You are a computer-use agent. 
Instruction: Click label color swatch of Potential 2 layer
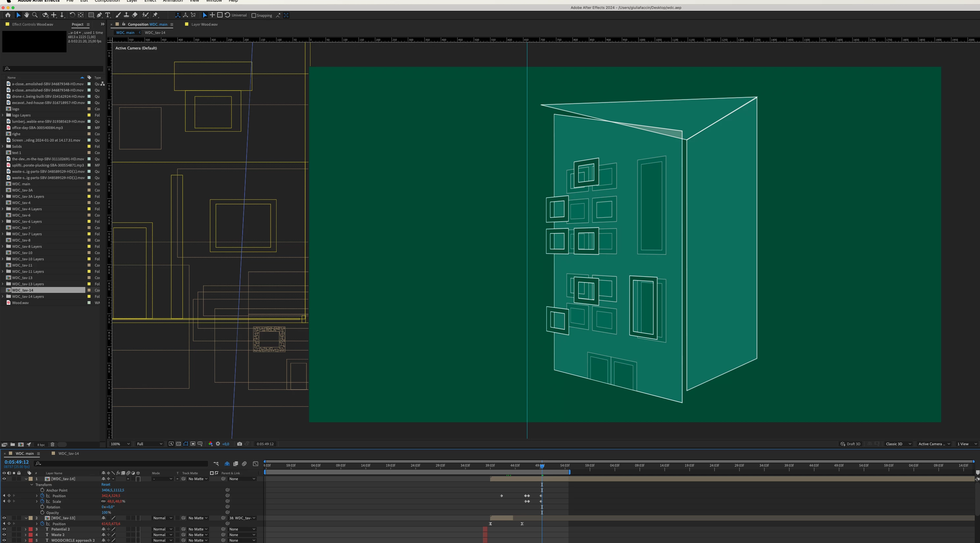coord(30,529)
